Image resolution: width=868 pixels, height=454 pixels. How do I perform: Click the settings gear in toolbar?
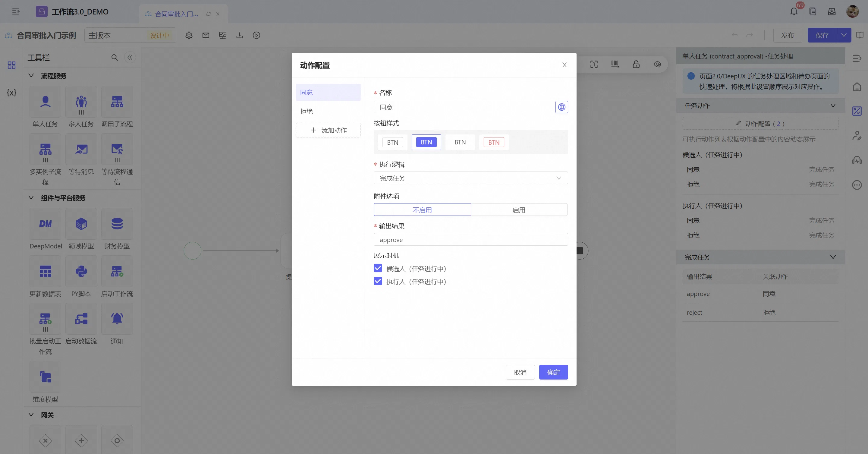[189, 35]
